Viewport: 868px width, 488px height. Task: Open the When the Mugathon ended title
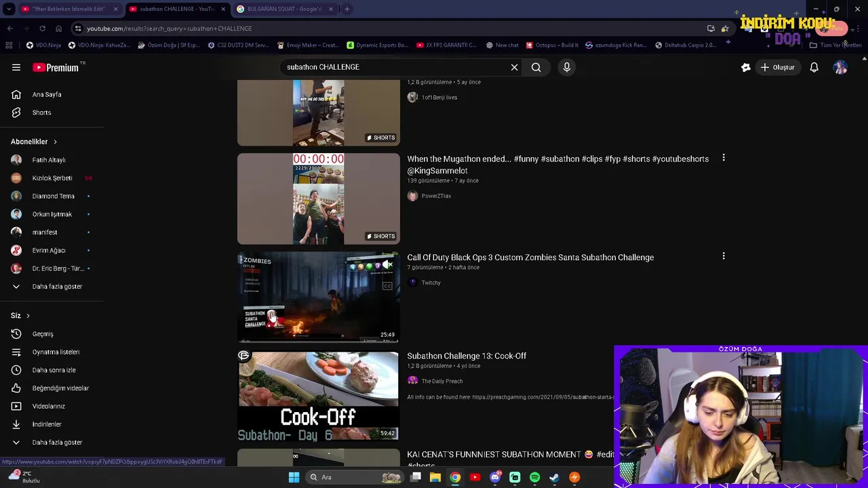(x=557, y=165)
